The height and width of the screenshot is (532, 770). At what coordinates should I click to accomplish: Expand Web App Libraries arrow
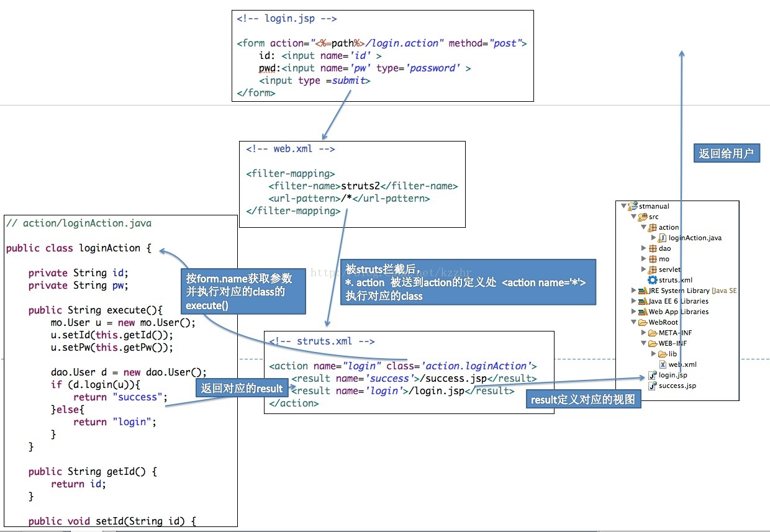click(x=634, y=312)
